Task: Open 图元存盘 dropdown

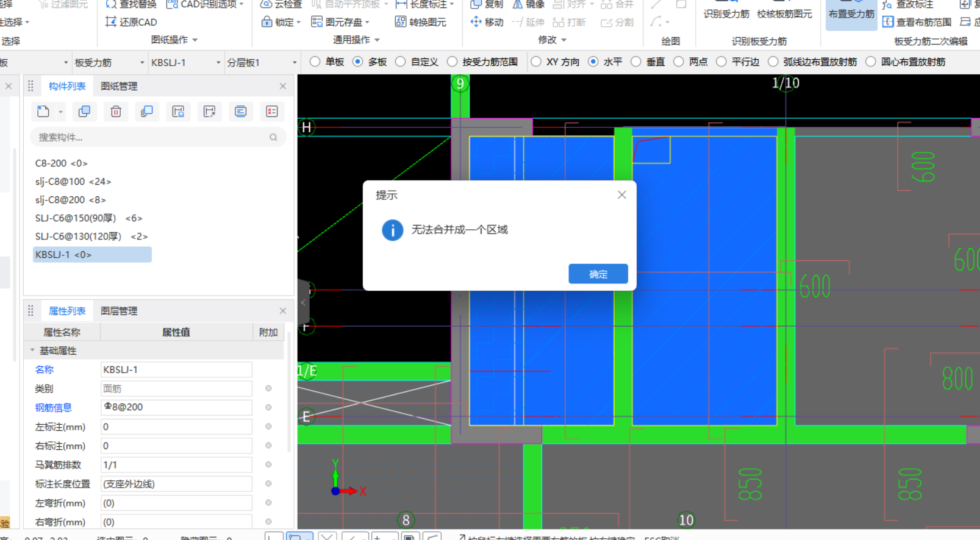Action: 367,23
